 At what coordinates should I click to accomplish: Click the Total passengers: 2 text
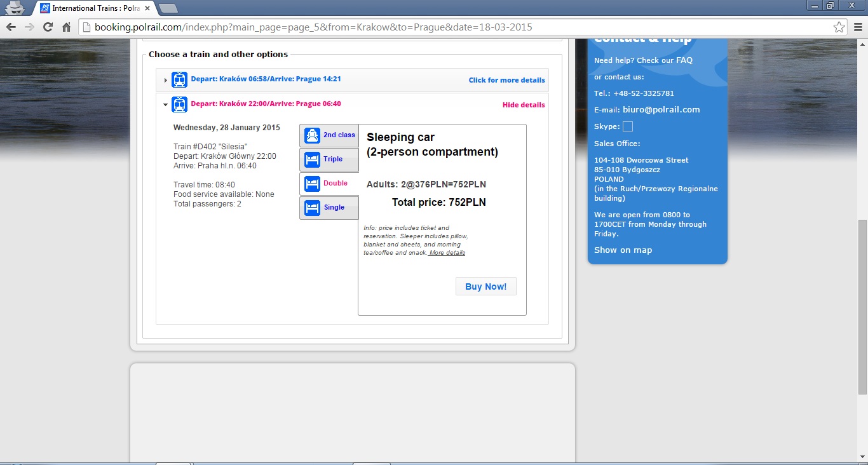pyautogui.click(x=207, y=204)
